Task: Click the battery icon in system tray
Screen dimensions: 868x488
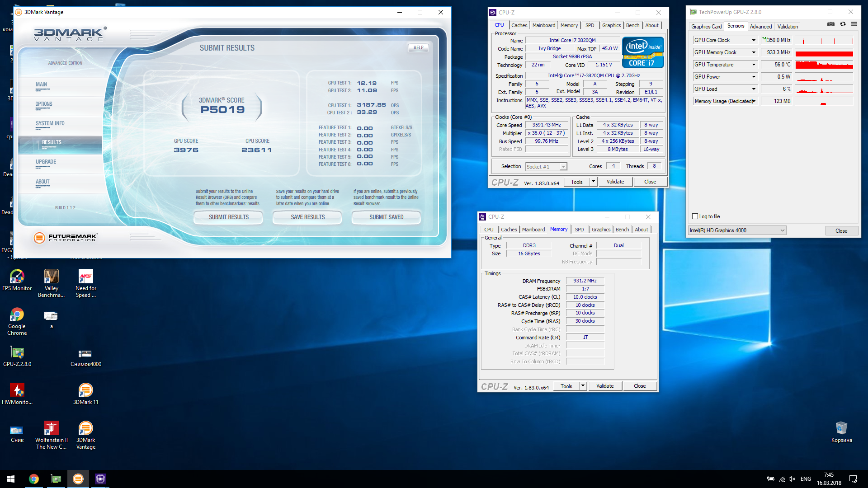Action: click(771, 479)
